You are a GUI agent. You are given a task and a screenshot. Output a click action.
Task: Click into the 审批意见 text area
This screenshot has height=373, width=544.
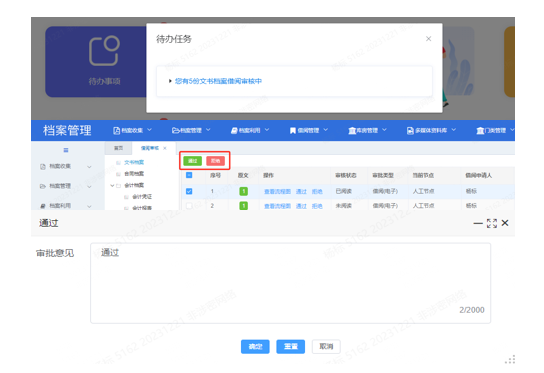(x=290, y=283)
